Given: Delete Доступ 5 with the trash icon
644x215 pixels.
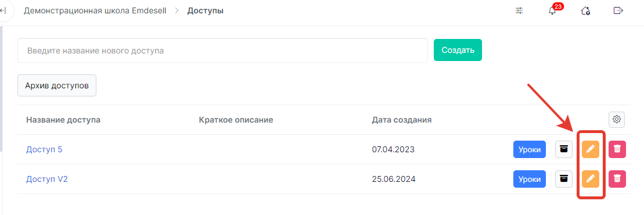Looking at the screenshot, I should tap(617, 149).
